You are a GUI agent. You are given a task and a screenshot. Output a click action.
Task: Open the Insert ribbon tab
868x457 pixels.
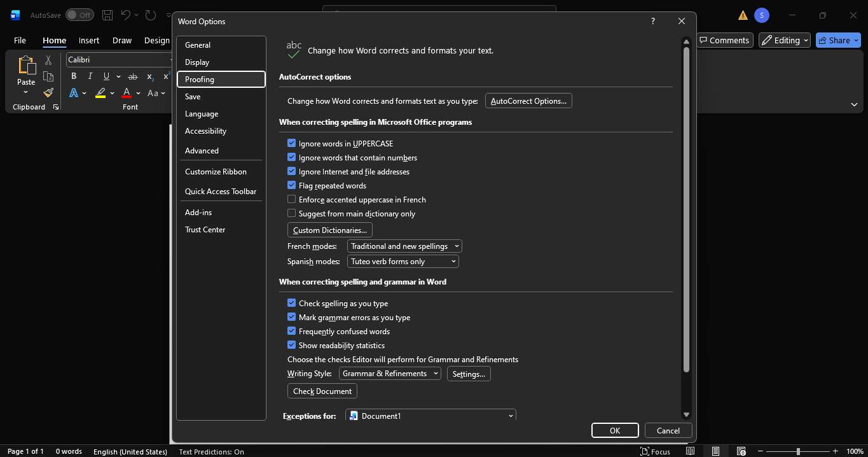(x=89, y=40)
